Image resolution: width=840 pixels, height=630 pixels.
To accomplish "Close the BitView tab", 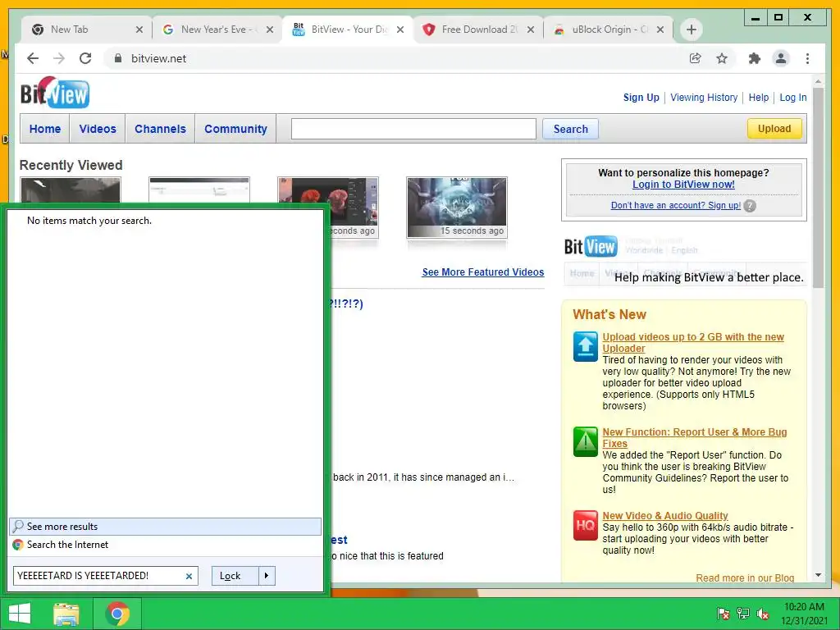I will 400,30.
